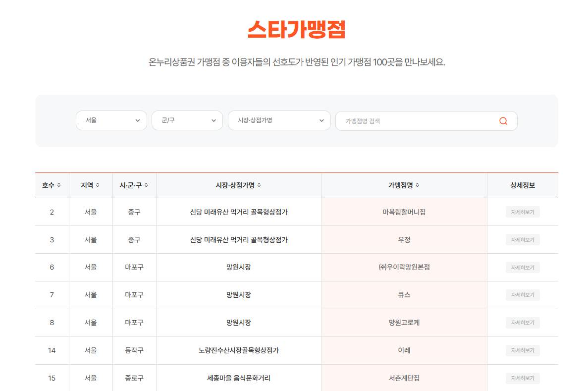Open 자세히보기 for 마복림할머니집

523,212
